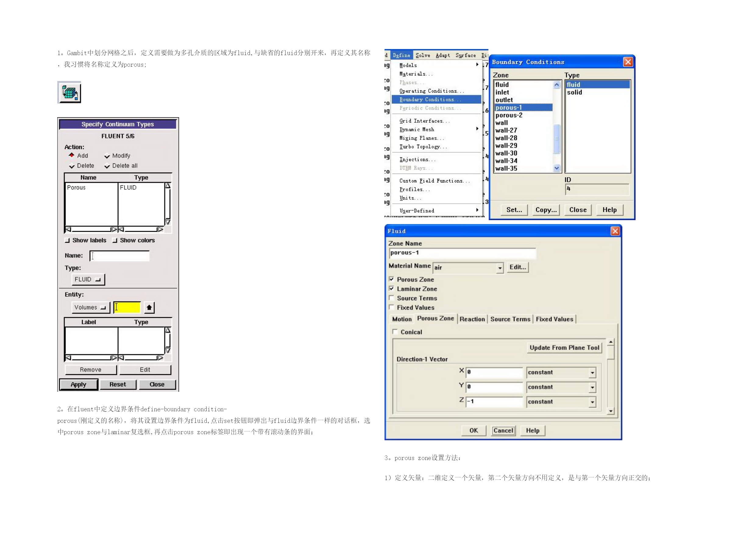Toggle the Source Terms checkbox
The width and height of the screenshot is (756, 534).
pyautogui.click(x=391, y=298)
